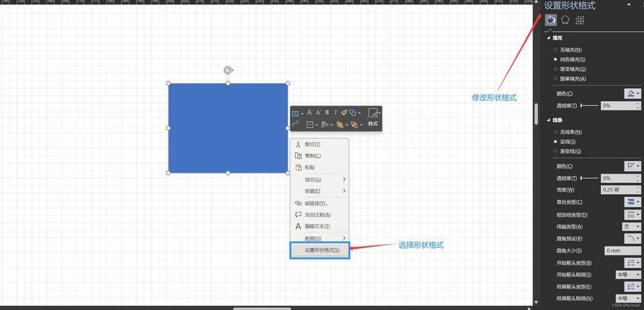Open the fill 颜色(C) color picker

(x=632, y=94)
